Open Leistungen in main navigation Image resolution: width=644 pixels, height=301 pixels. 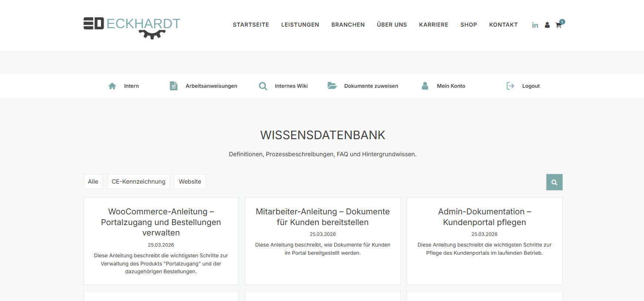300,25
